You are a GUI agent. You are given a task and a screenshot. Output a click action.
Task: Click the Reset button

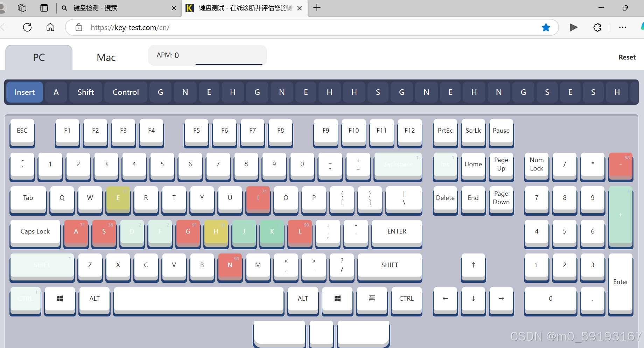click(x=627, y=57)
